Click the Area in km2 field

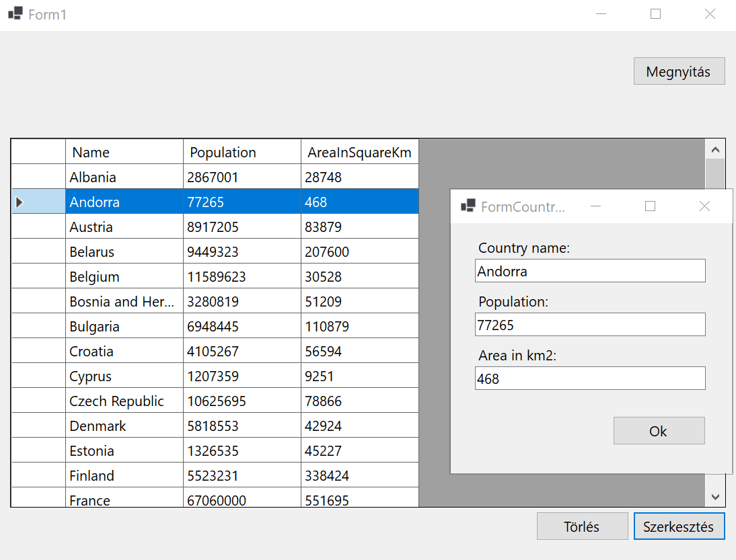589,378
